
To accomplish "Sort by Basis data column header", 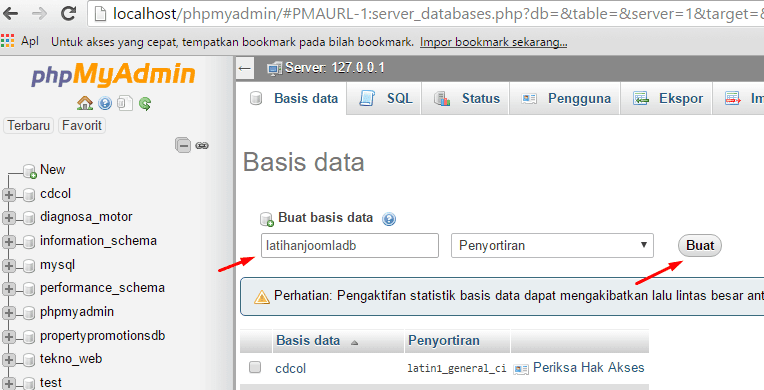I will click(x=308, y=340).
